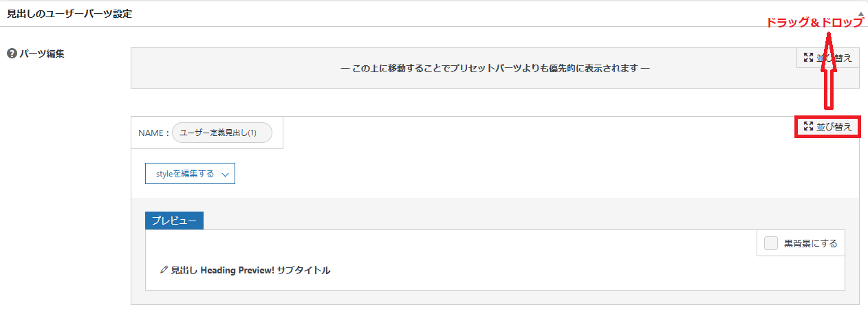Click the help question mark beside パーツ編集

pos(12,54)
